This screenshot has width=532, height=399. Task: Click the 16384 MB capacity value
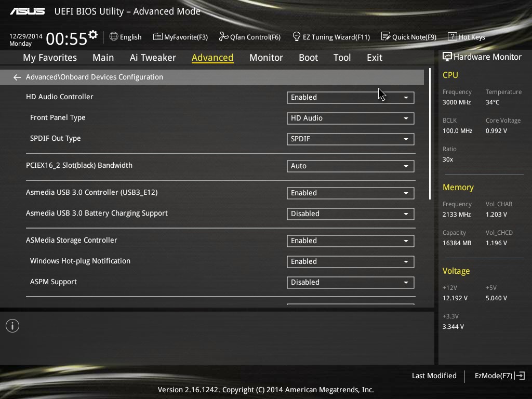tap(457, 243)
